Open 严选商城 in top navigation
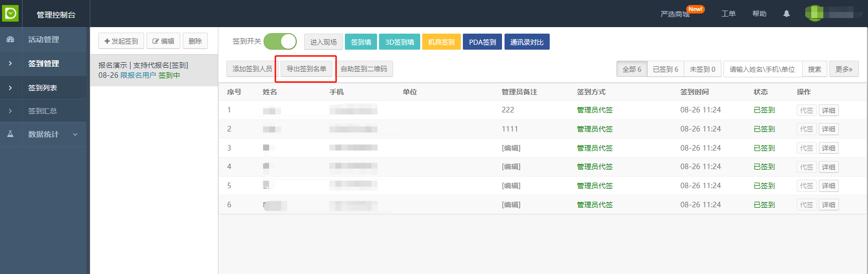This screenshot has width=868, height=274. [675, 14]
